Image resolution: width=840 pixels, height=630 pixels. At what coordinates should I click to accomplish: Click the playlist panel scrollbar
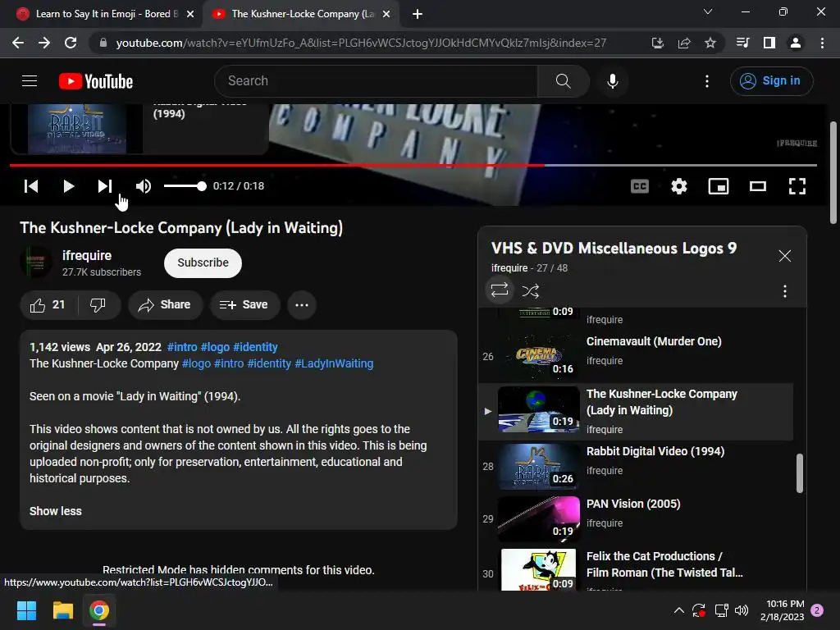(x=799, y=473)
